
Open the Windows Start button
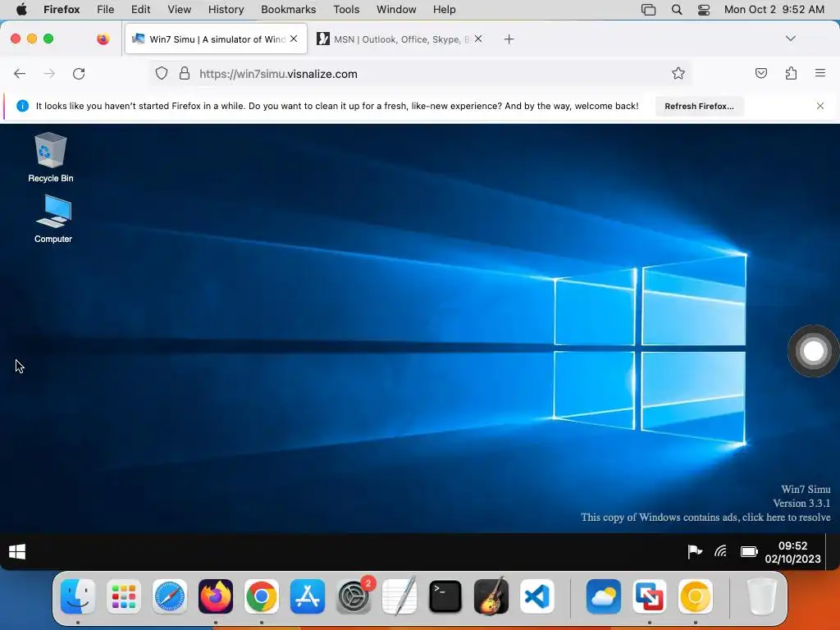tap(17, 552)
